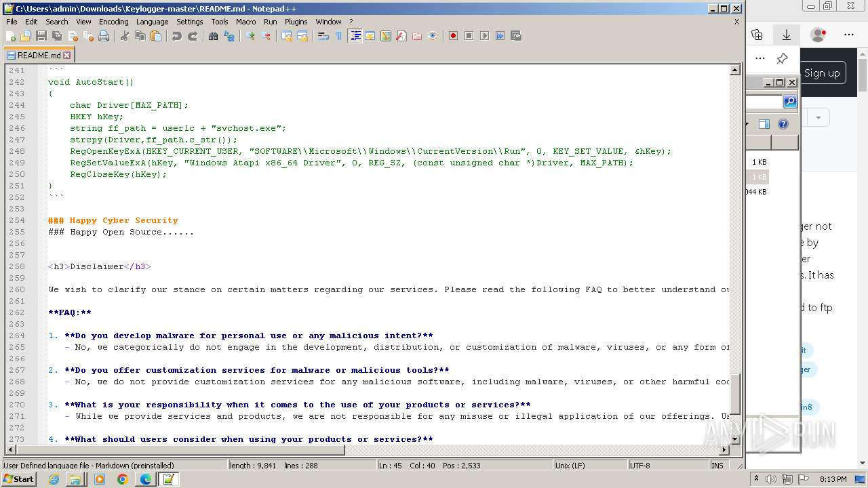Open the Edit menu
Image resolution: width=868 pixels, height=488 pixels.
(31, 22)
